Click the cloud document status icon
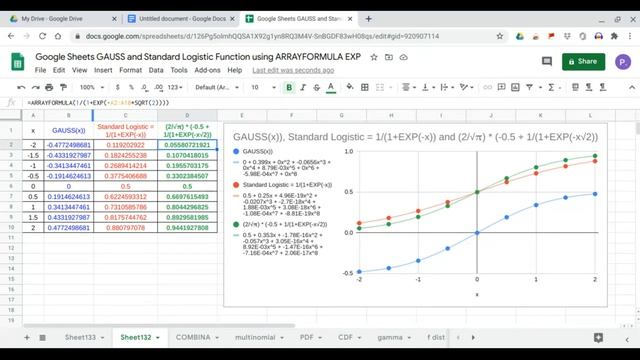The image size is (640, 360). click(404, 57)
